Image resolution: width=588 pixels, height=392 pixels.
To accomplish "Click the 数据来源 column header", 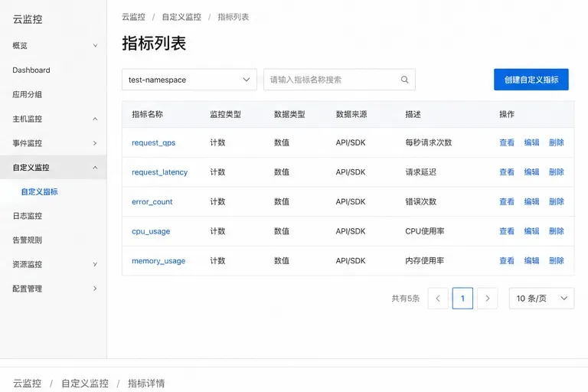I will tap(351, 114).
